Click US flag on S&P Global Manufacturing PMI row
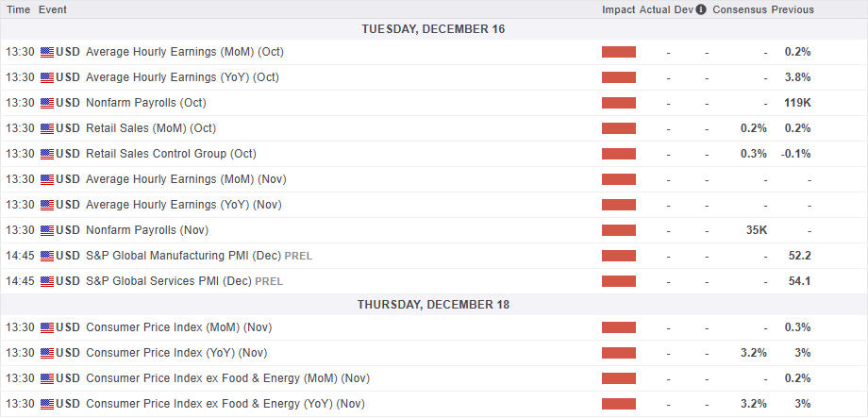Image resolution: width=868 pixels, height=418 pixels. tap(47, 256)
